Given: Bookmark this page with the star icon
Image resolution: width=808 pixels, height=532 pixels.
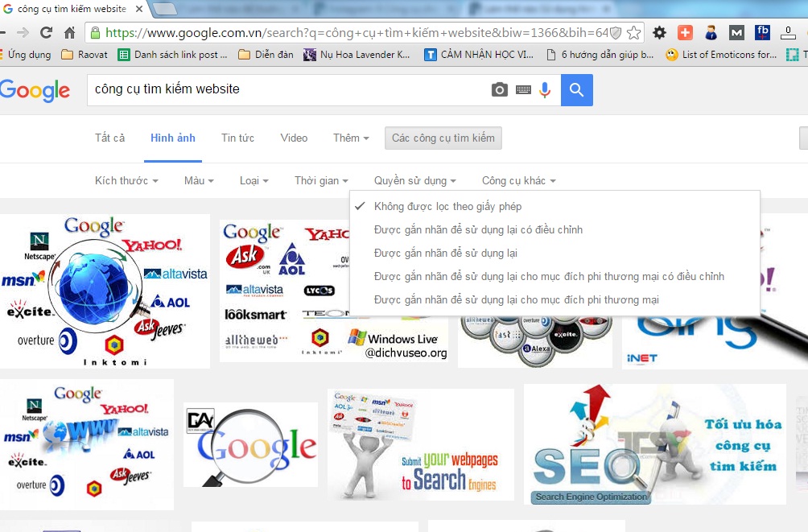Looking at the screenshot, I should 634,33.
